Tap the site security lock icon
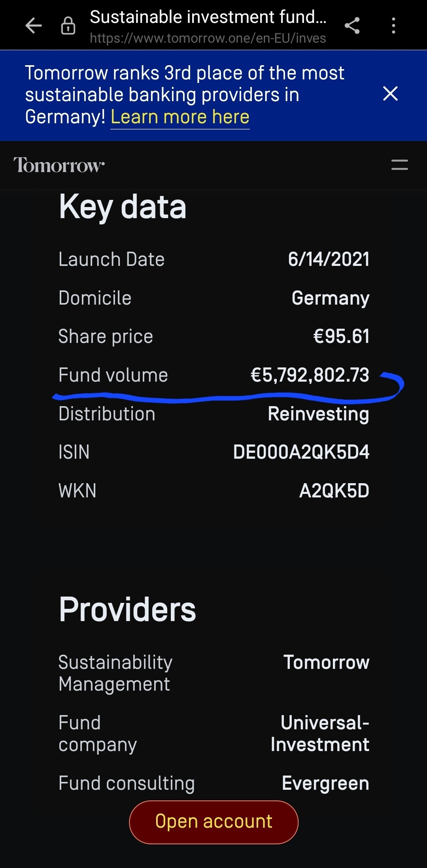The image size is (427, 868). pyautogui.click(x=68, y=26)
